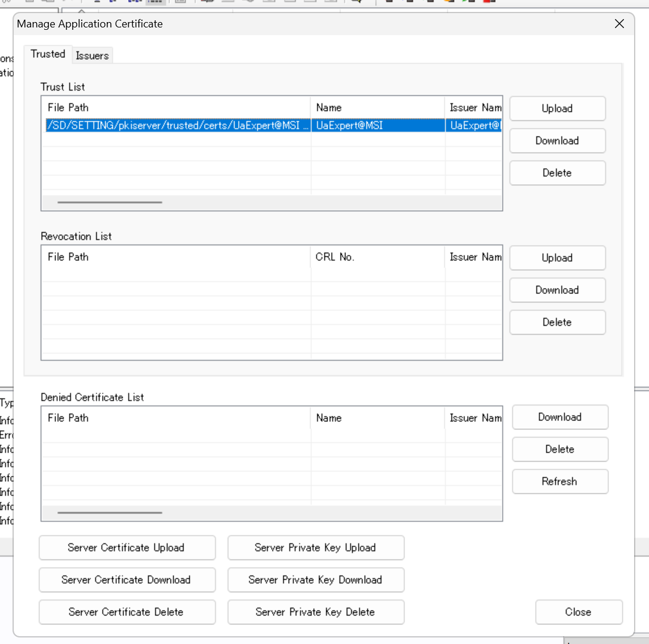The width and height of the screenshot is (649, 644).
Task: Click Delete button for Denied Certificate List
Action: (560, 450)
